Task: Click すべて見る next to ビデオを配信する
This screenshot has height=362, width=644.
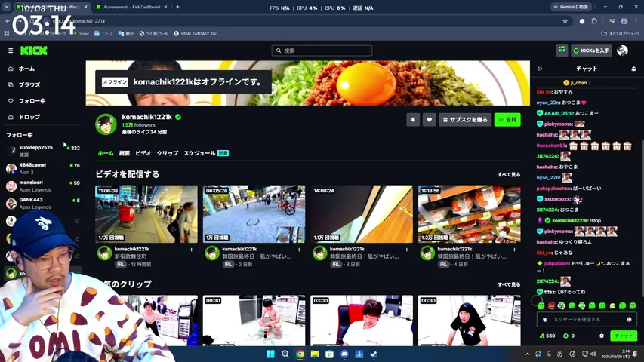Action: click(509, 174)
